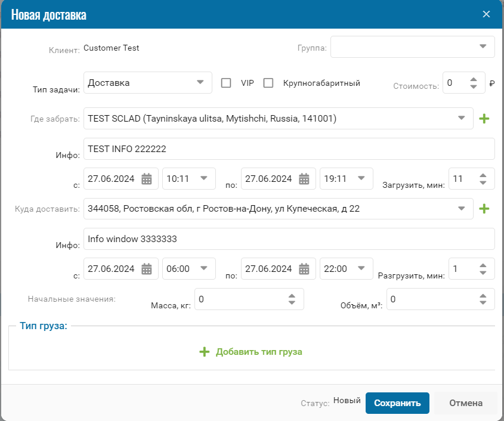Open calendar for delivery start date
This screenshot has width=504, height=421.
147,269
